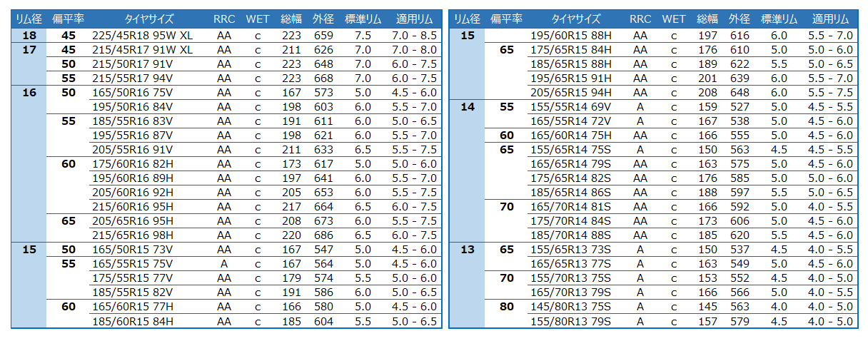868x341 pixels.
Task: Select the 165/65R14 79S entry
Action: point(571,163)
